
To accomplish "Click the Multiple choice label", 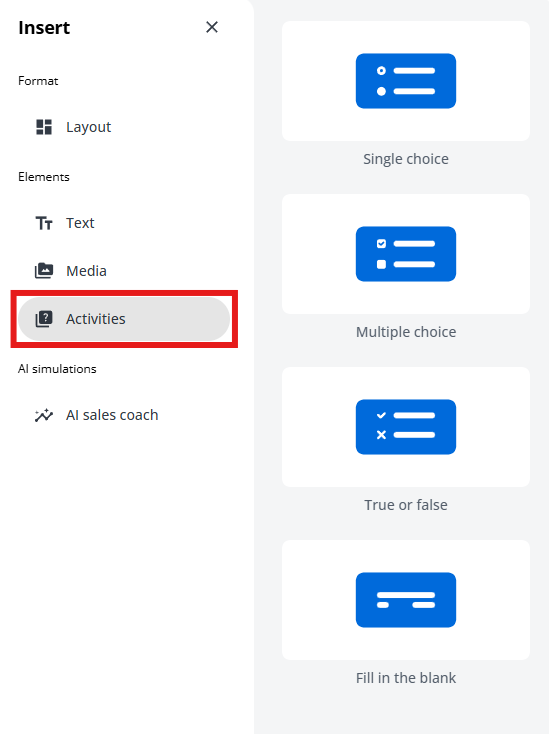I will tap(406, 332).
